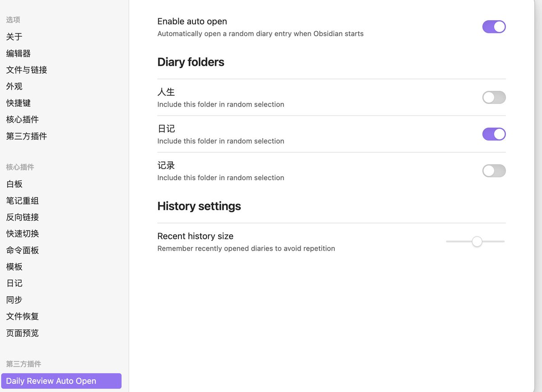The width and height of the screenshot is (542, 392).
Task: Disable the Enable auto open toggle
Action: click(494, 27)
